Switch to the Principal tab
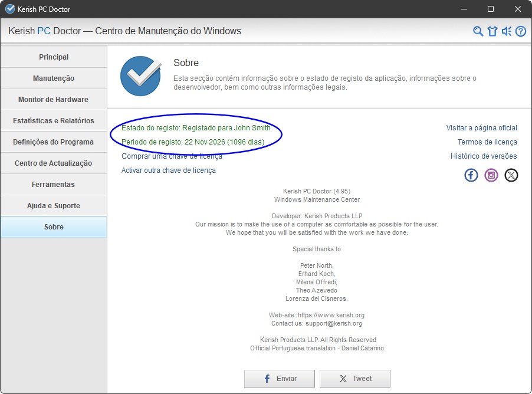 [x=54, y=57]
